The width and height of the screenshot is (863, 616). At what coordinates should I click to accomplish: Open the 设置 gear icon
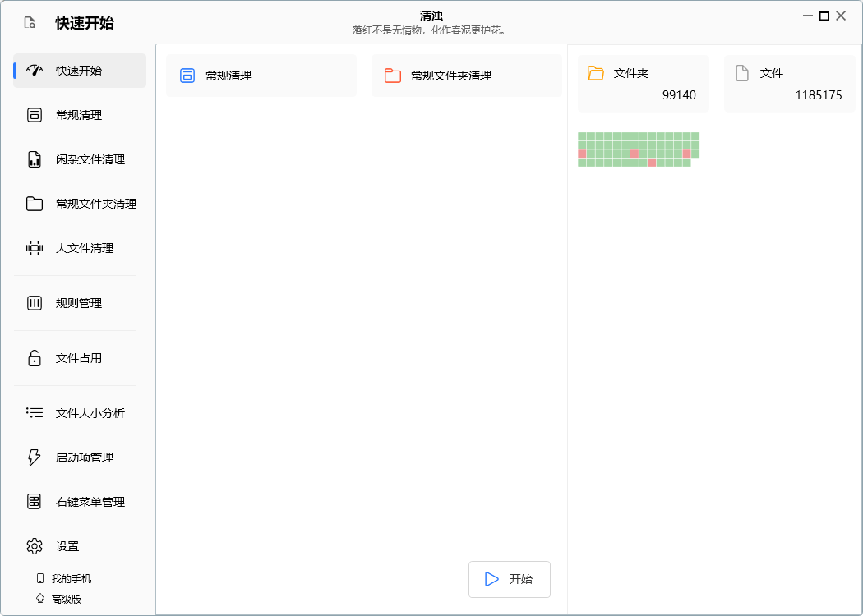[34, 545]
